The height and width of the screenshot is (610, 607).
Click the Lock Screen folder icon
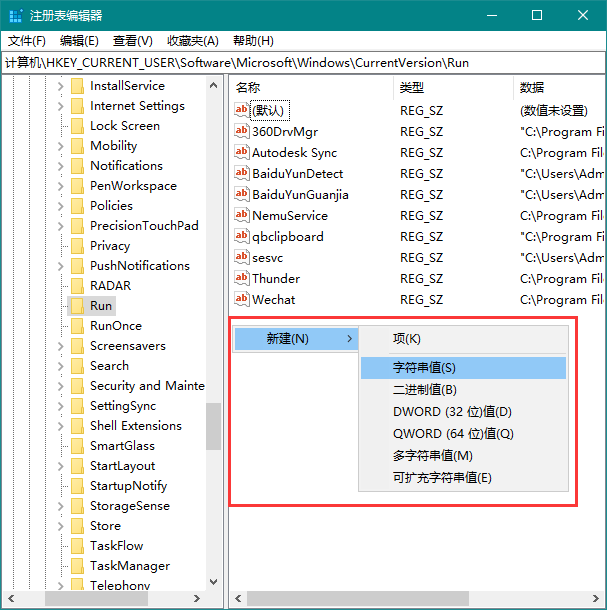[77, 126]
